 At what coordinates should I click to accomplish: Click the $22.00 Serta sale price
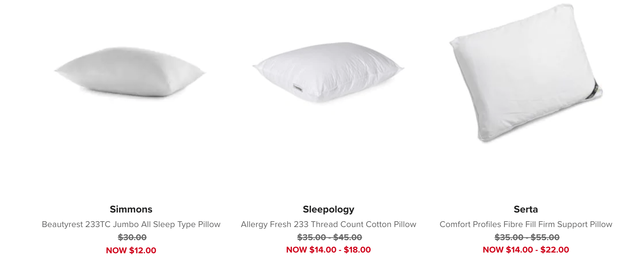[x=555, y=250]
